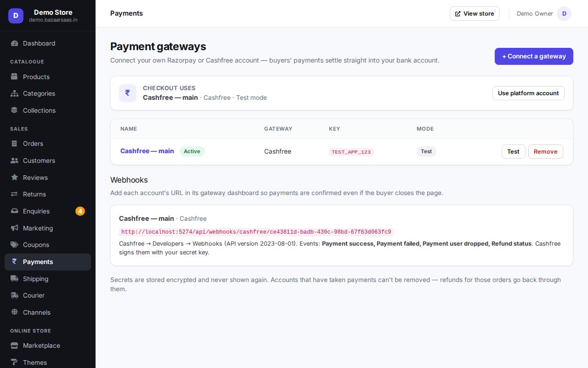Click the Gateway column header

[x=278, y=129]
